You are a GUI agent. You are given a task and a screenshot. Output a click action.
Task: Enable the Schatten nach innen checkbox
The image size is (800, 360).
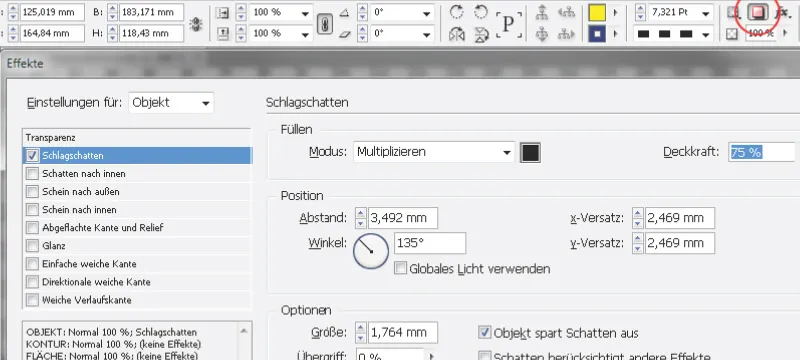(x=32, y=174)
